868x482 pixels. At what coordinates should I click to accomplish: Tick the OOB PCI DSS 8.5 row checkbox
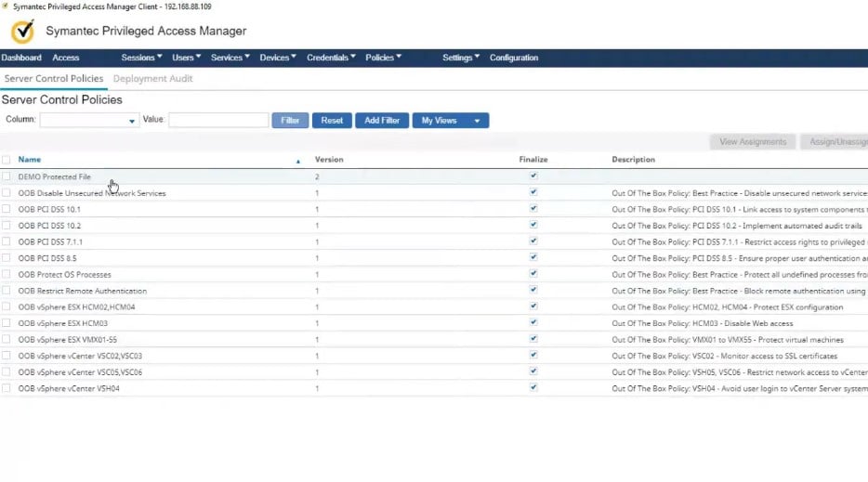(7, 258)
